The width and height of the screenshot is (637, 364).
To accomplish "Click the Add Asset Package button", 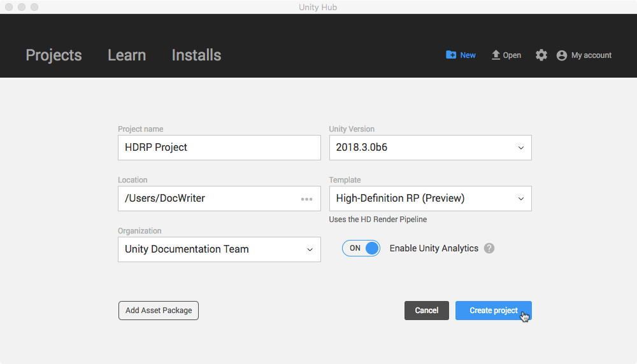I will [159, 311].
